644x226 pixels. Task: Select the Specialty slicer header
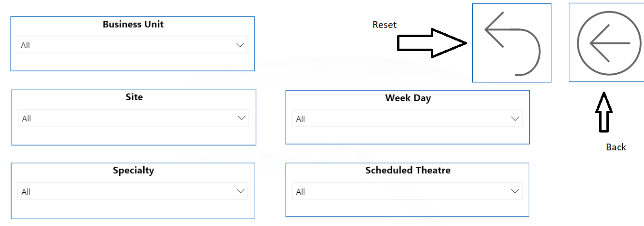134,170
